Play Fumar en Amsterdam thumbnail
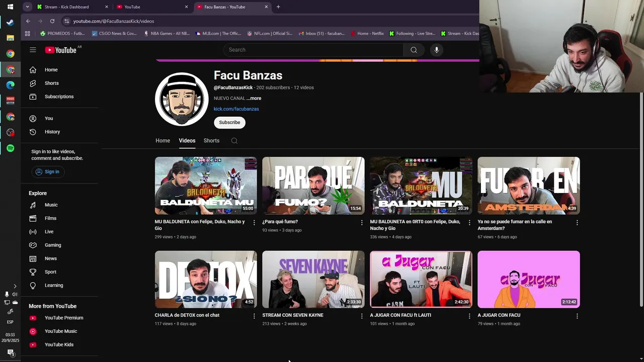Image resolution: width=644 pixels, height=362 pixels. pos(529,186)
